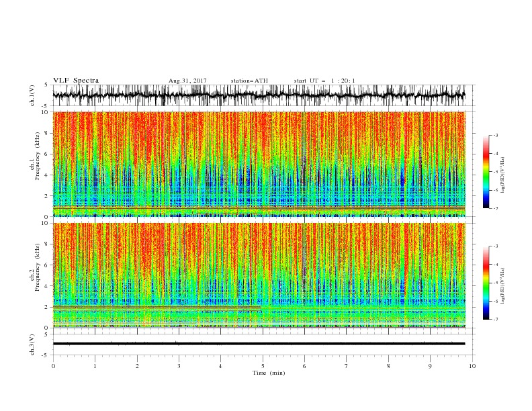Click the ch.2 spectrogram color scale bar
Viewport: 532px width, 411px height.
(x=486, y=283)
